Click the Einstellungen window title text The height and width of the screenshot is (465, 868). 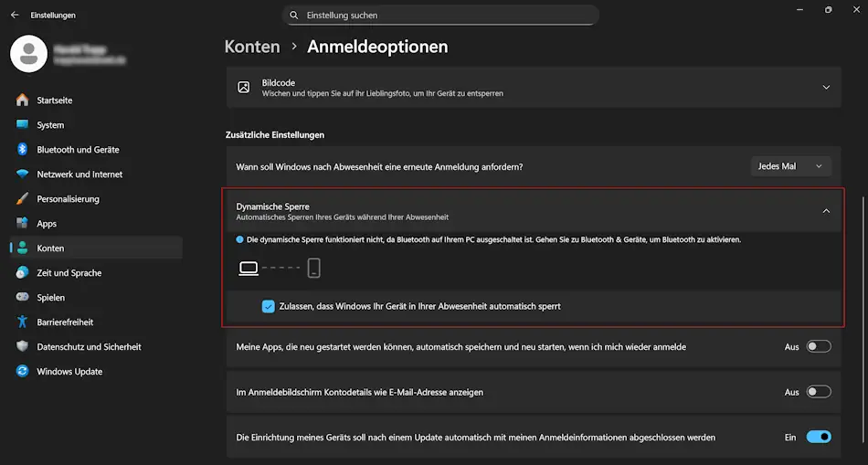pyautogui.click(x=53, y=16)
